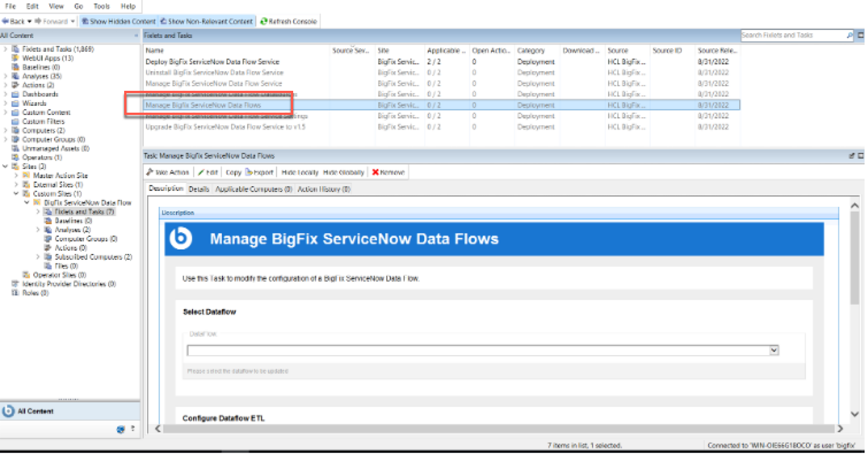Collapse the Sites (3) node
Viewport: 868px width, 454px height.
(x=6, y=167)
